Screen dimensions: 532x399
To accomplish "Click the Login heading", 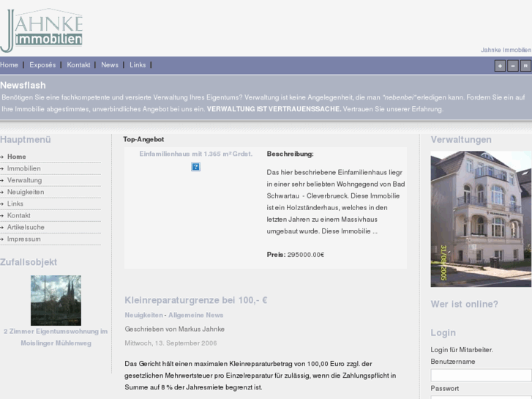I will 443,333.
